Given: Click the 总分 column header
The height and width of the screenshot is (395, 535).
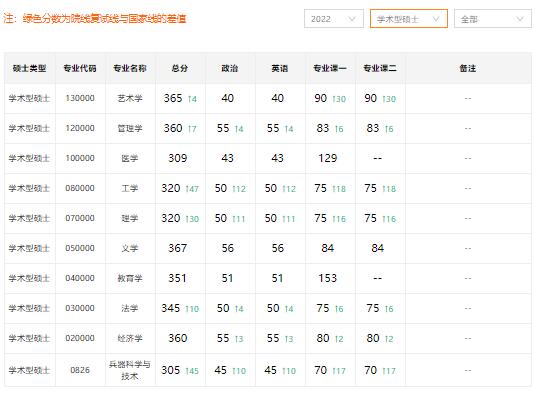Looking at the screenshot, I should [180, 68].
